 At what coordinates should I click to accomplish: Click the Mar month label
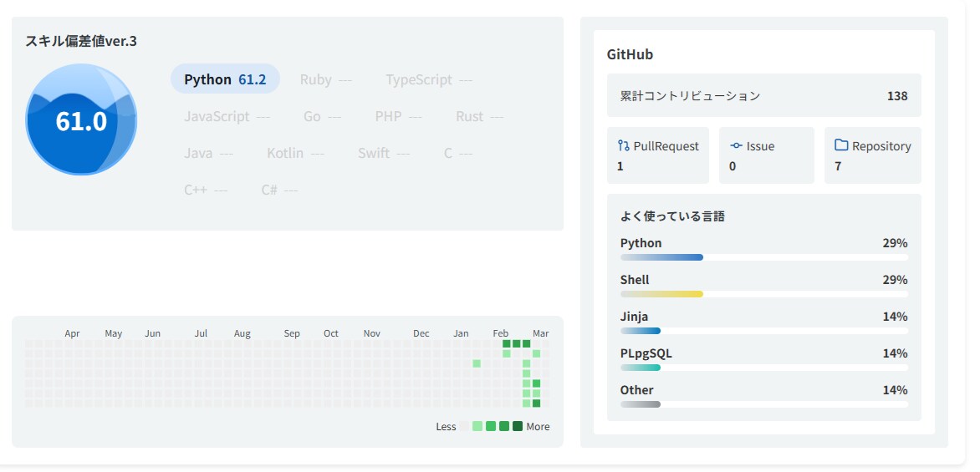click(x=541, y=333)
